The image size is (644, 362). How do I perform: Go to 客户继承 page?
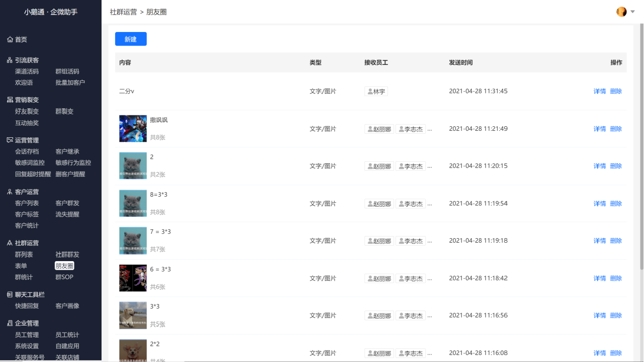click(x=67, y=151)
